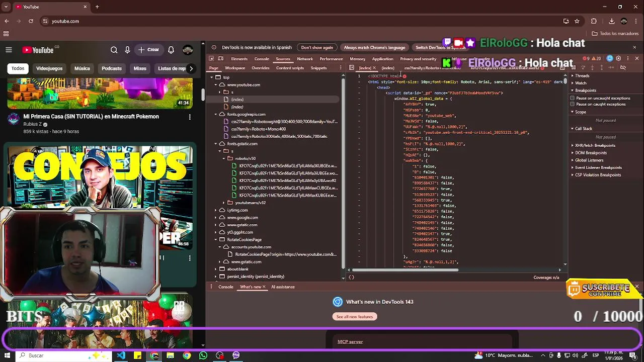
Task: Toggle device toolbar icon in DevTools
Action: tap(221, 59)
